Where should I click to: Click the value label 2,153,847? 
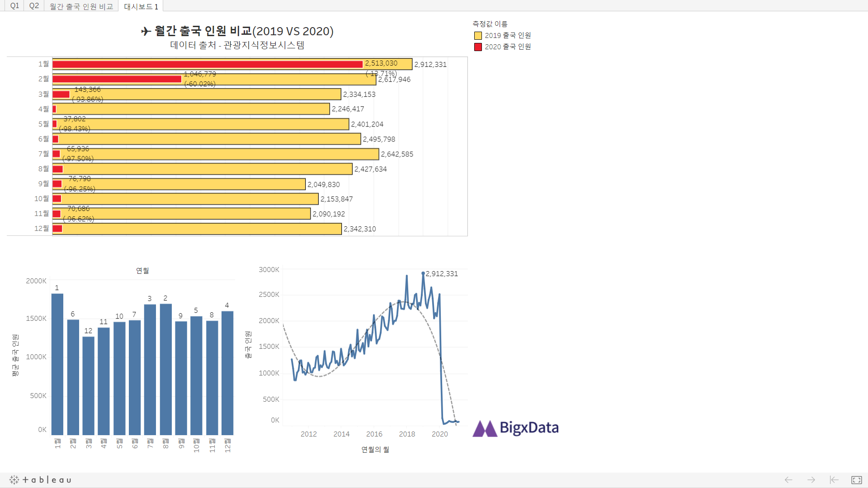pos(336,199)
